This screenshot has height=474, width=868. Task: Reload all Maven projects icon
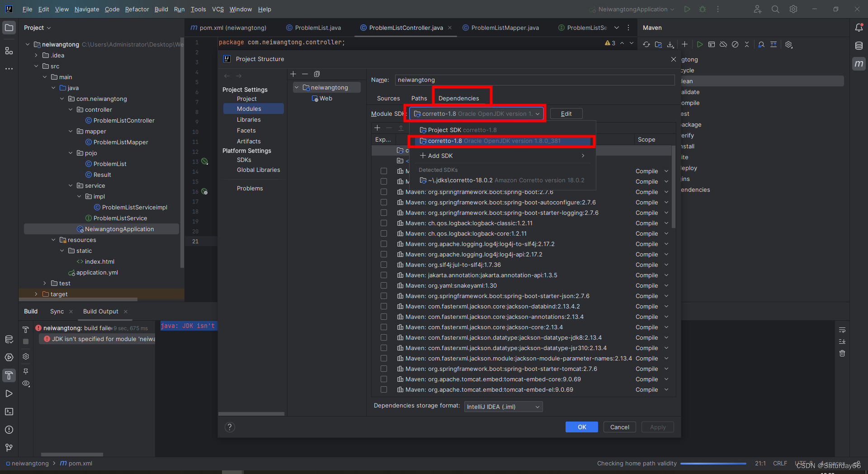[646, 44]
